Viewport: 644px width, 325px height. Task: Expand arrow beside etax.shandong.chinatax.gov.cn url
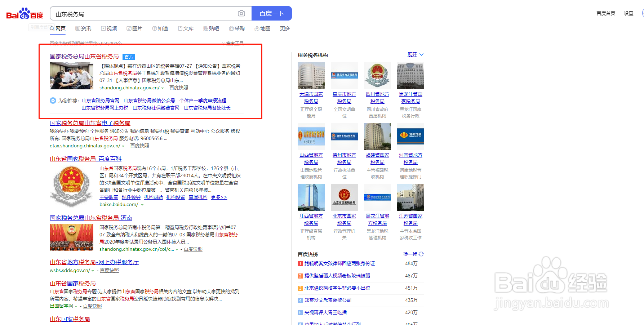click(123, 146)
